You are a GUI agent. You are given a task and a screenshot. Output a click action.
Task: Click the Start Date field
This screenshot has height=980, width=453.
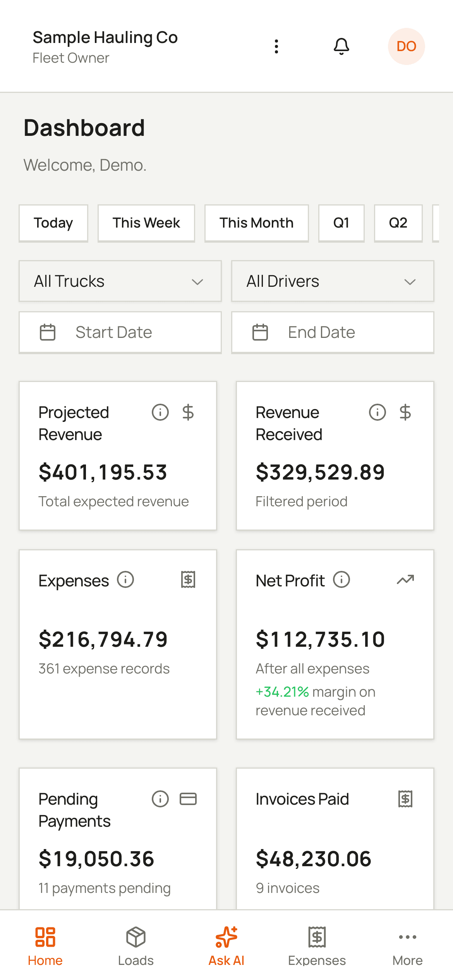point(120,332)
